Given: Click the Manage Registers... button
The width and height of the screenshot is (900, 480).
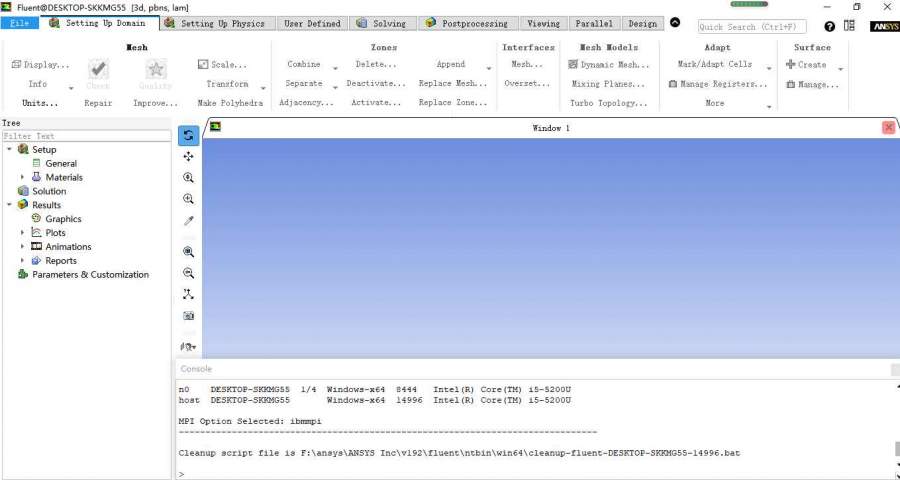Looking at the screenshot, I should [718, 84].
